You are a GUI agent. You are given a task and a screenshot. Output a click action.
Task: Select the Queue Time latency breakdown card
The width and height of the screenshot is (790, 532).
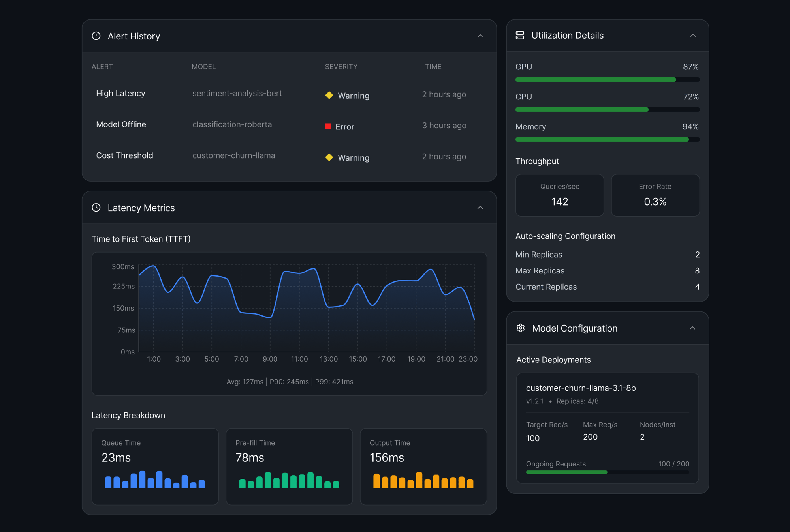pos(155,466)
